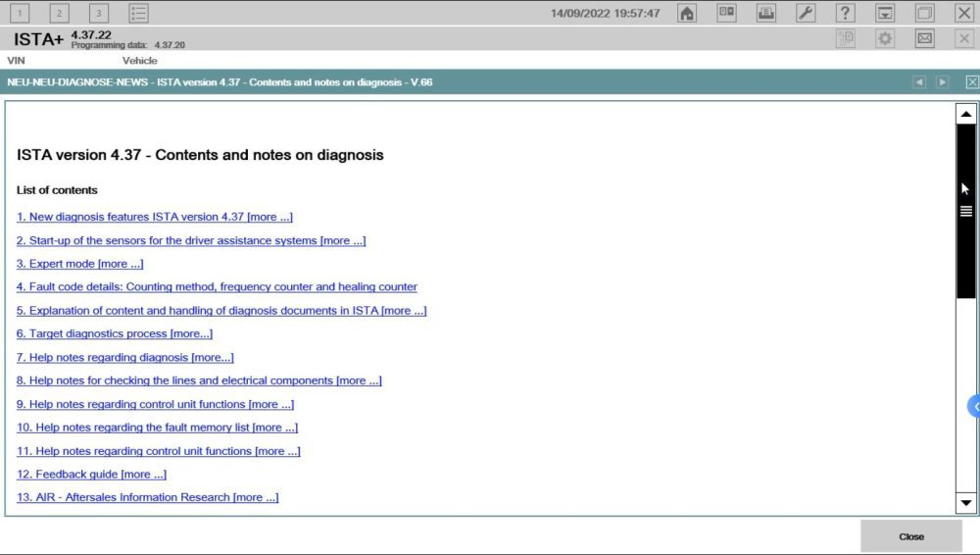Screen dimensions: 980x555
Task: Open link 11 control unit functions
Action: [x=158, y=451]
